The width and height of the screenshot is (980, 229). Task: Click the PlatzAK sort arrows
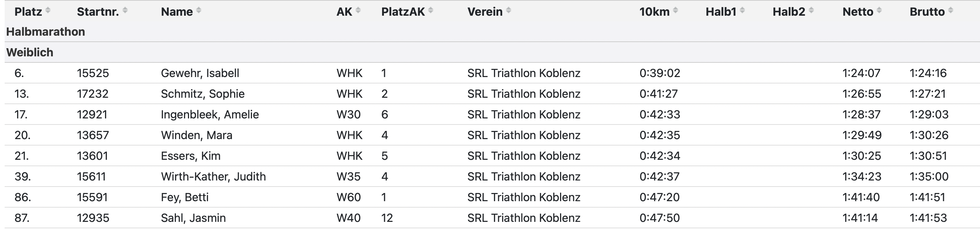pyautogui.click(x=431, y=11)
